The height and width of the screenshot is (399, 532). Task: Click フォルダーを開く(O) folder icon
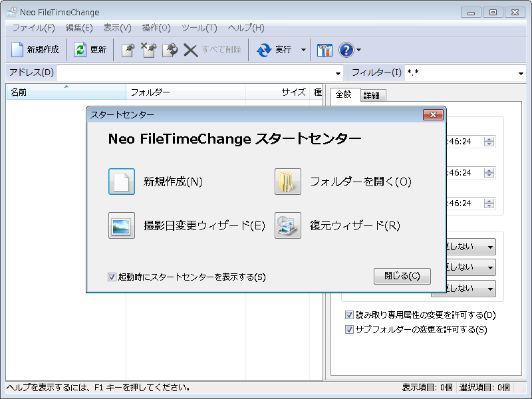click(288, 182)
